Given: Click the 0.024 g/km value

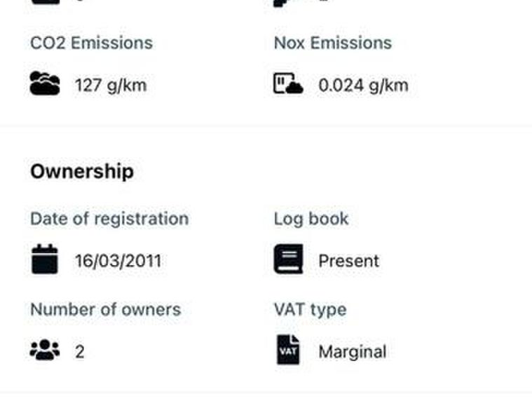Looking at the screenshot, I should [363, 86].
